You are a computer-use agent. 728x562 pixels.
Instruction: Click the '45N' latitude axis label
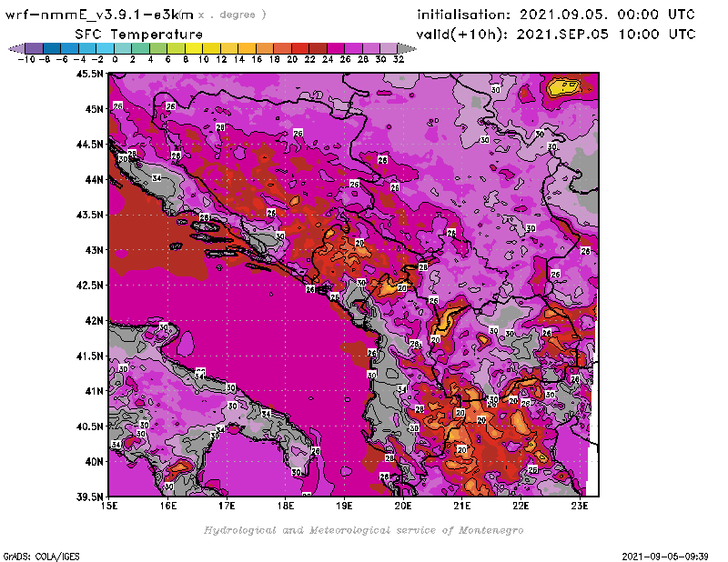click(95, 109)
